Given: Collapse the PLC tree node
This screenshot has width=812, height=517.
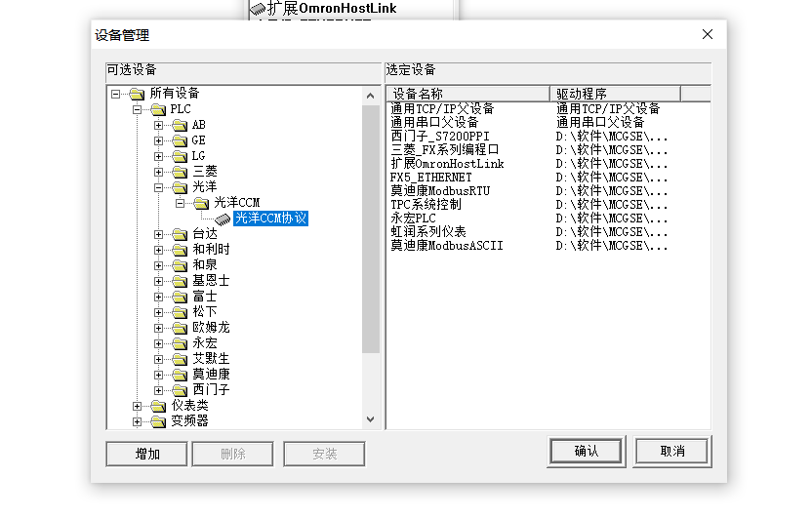Looking at the screenshot, I should click(x=138, y=109).
